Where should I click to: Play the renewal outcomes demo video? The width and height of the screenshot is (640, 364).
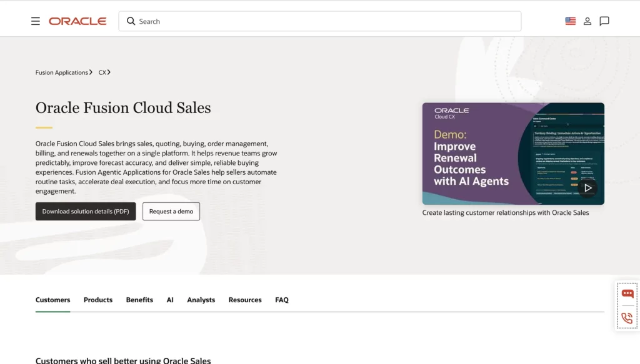(587, 188)
